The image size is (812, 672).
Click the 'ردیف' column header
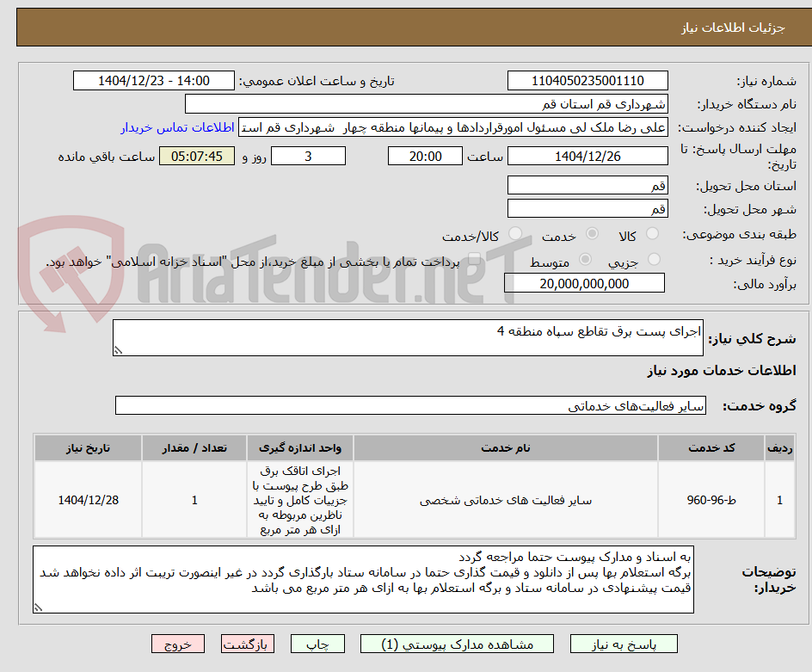tap(780, 448)
